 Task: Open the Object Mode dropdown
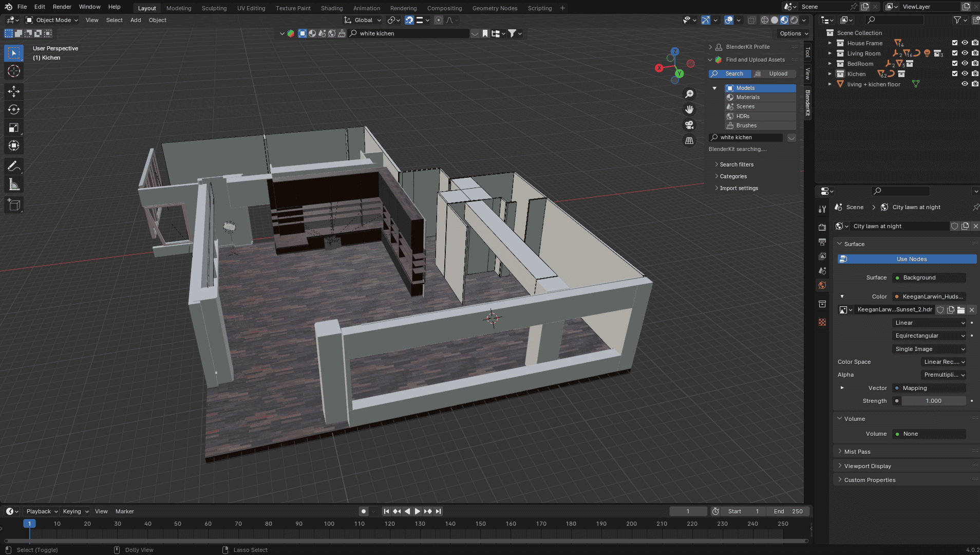(52, 20)
